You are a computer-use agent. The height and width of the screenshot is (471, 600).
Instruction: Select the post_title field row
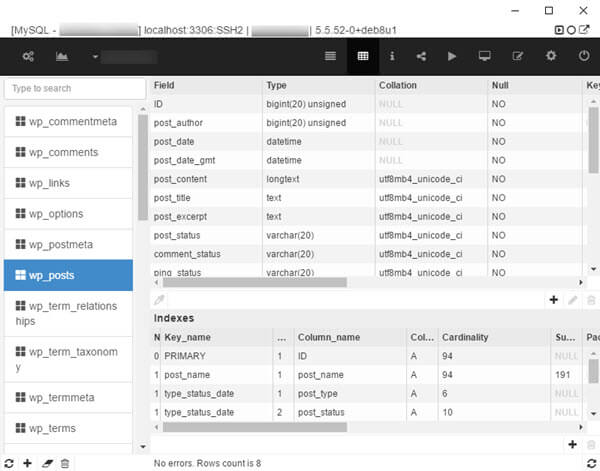367,198
